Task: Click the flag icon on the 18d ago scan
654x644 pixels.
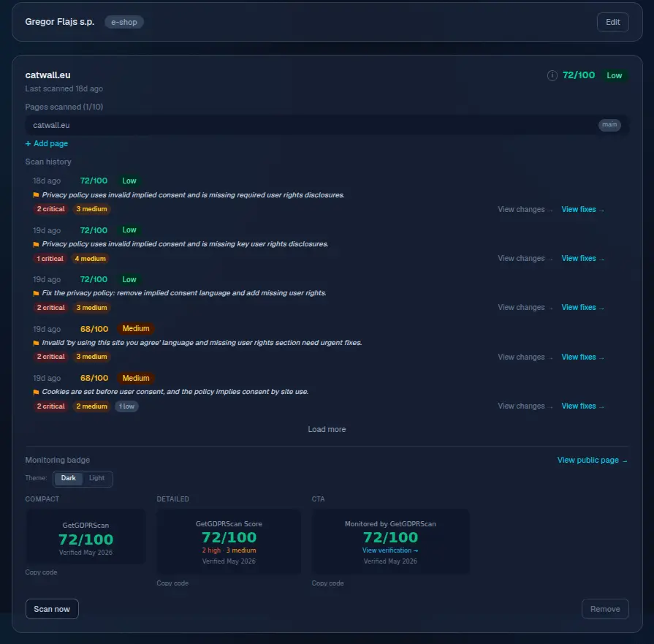Action: click(x=36, y=195)
